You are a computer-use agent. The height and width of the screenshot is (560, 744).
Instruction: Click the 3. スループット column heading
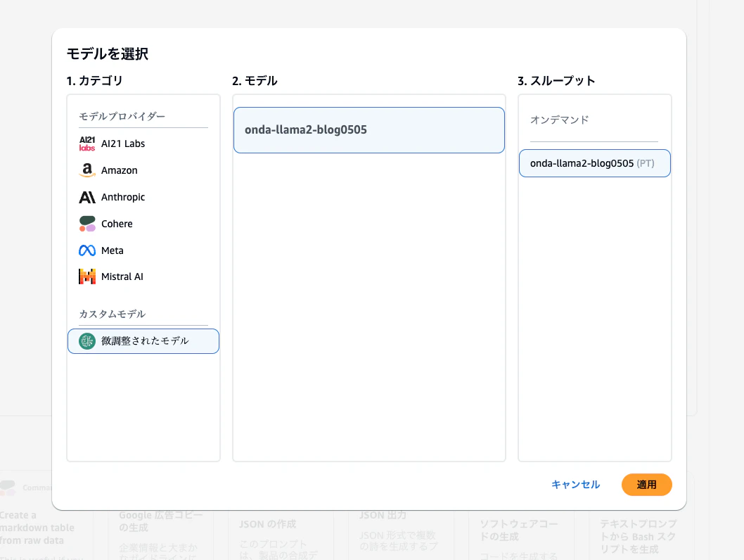coord(556,81)
